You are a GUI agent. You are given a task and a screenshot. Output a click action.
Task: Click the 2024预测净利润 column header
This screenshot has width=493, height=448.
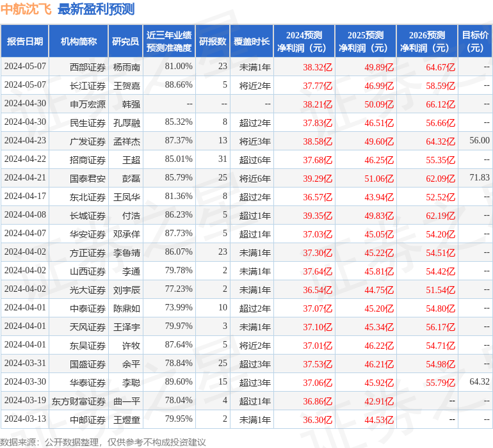click(304, 42)
